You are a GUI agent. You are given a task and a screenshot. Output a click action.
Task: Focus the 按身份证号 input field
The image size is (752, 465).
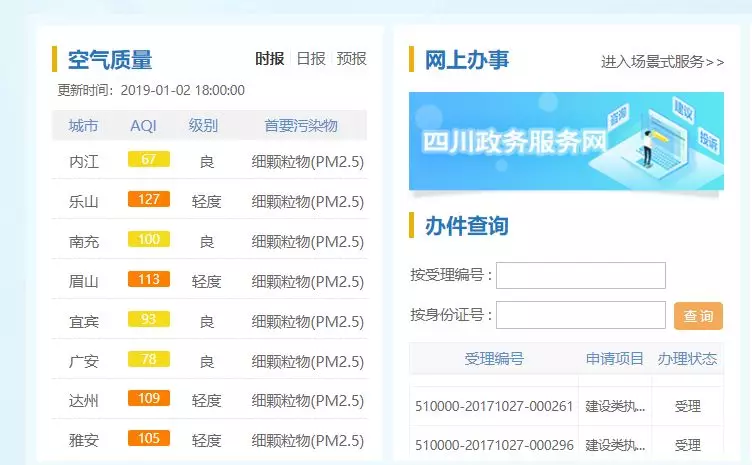tap(581, 315)
